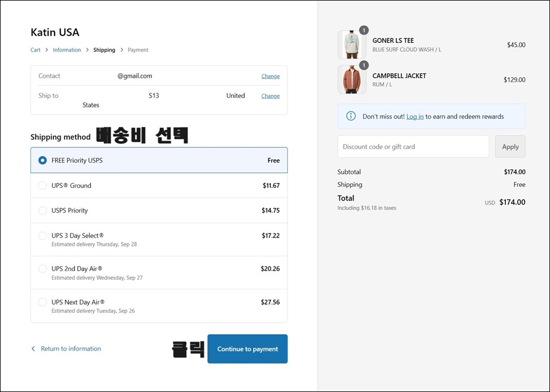The image size is (550, 392).
Task: Click the Estimated delivery Wednesday, Sep 27 text
Action: [97, 277]
